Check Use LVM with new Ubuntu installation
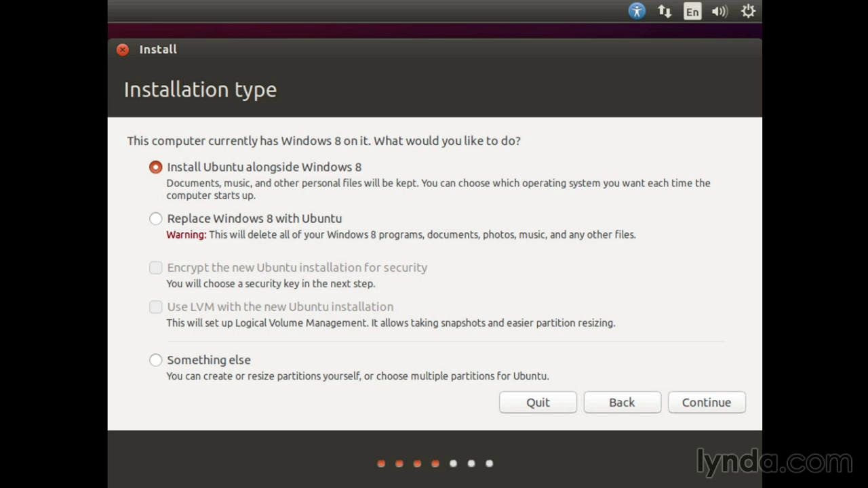Viewport: 868px width, 488px height. [x=156, y=307]
